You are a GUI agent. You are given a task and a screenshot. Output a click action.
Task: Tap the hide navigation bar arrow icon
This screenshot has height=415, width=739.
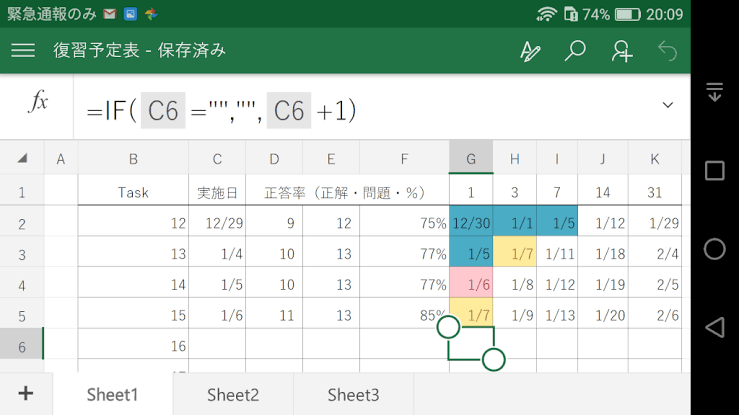pyautogui.click(x=714, y=92)
